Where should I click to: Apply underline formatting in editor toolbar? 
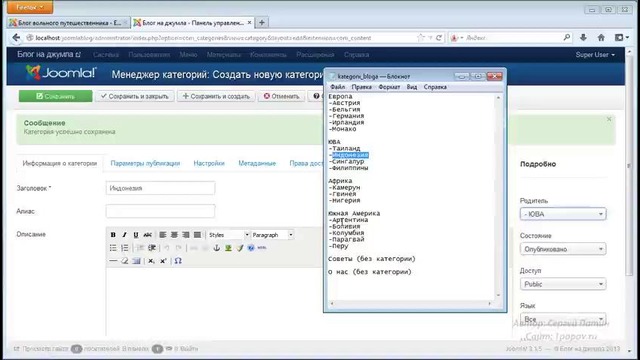click(136, 235)
